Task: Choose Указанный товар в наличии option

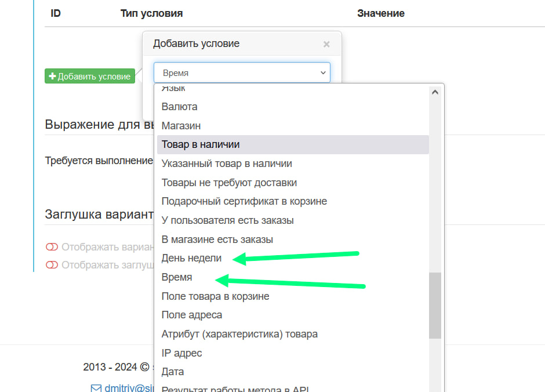Action: tap(227, 164)
